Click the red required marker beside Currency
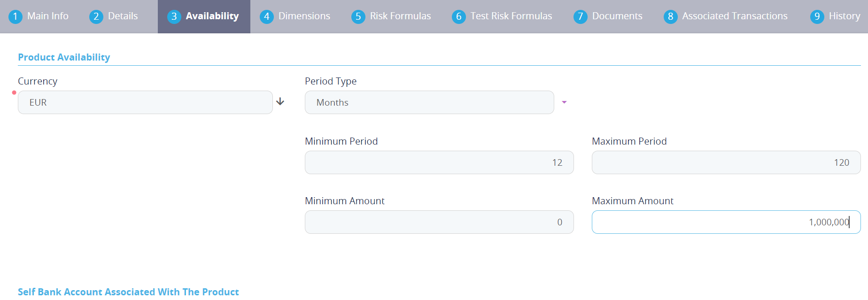 point(14,92)
